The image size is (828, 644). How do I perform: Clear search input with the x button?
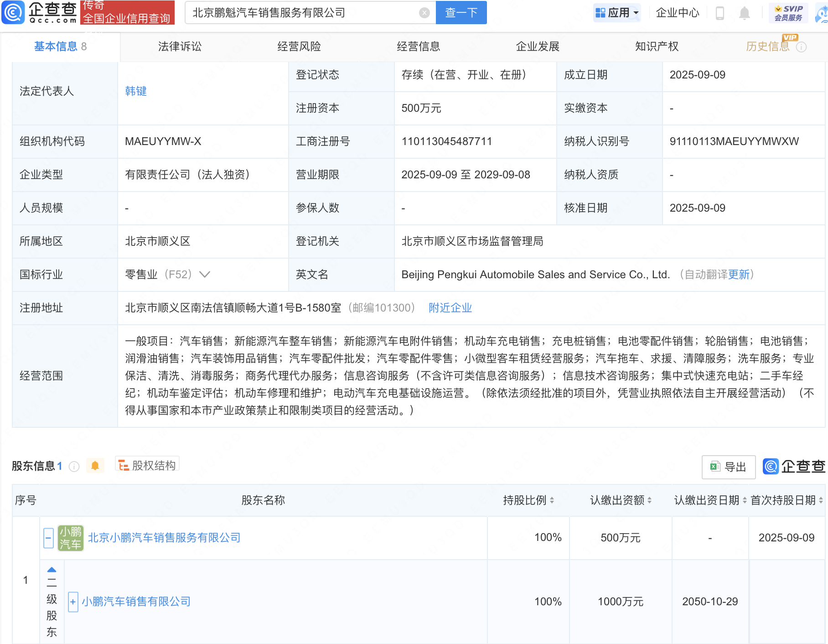425,13
